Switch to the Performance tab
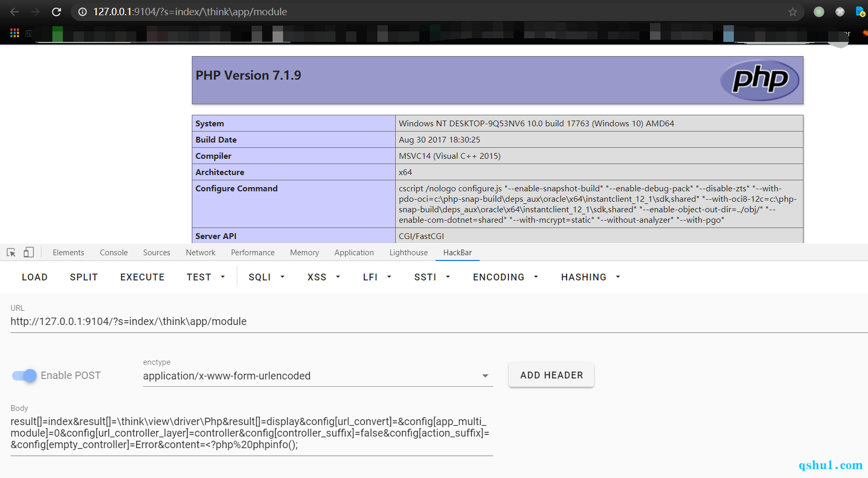This screenshot has width=868, height=478. point(253,253)
